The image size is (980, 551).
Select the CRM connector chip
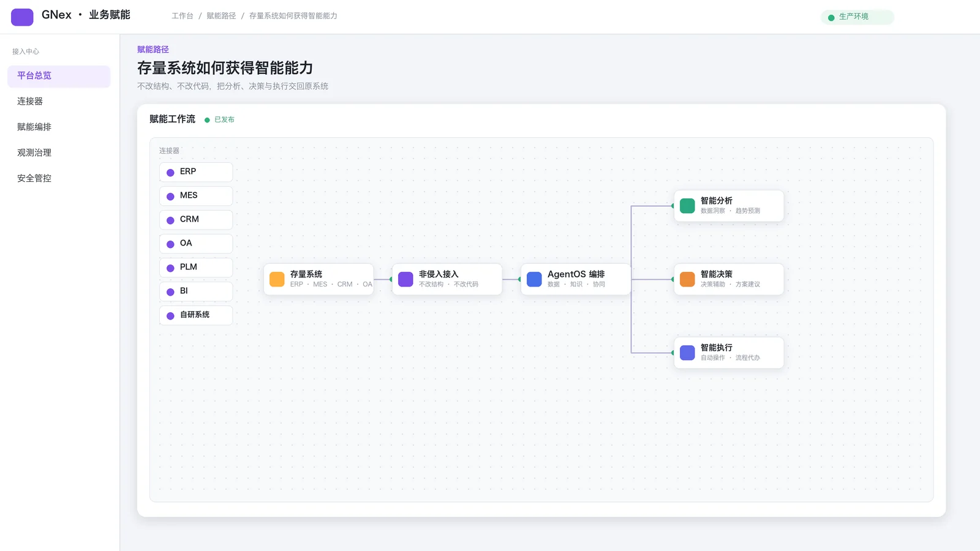[x=196, y=220]
